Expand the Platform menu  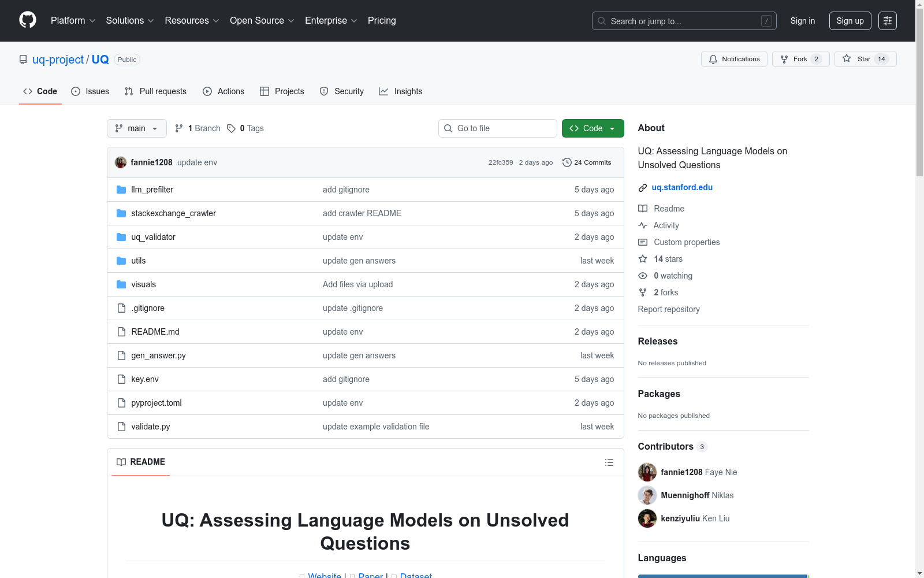tap(73, 21)
